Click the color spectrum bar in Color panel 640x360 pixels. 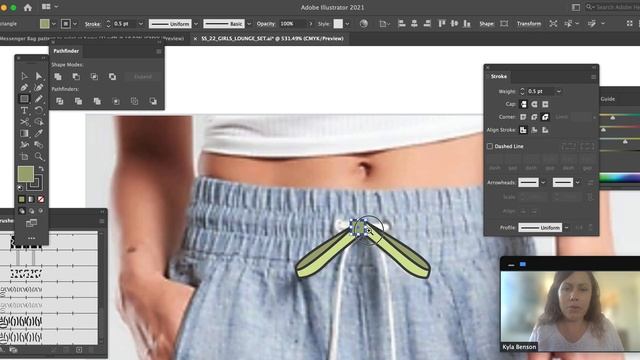pos(620,178)
